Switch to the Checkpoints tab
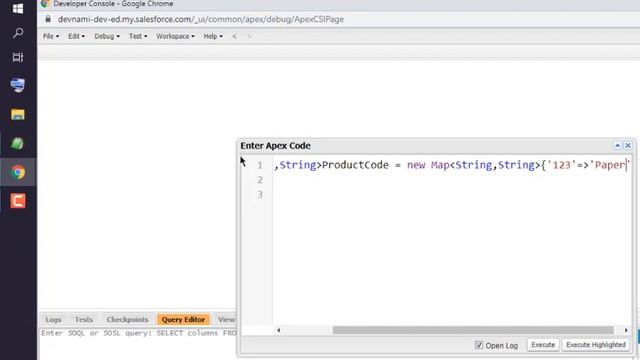This screenshot has width=640, height=360. coord(127,320)
